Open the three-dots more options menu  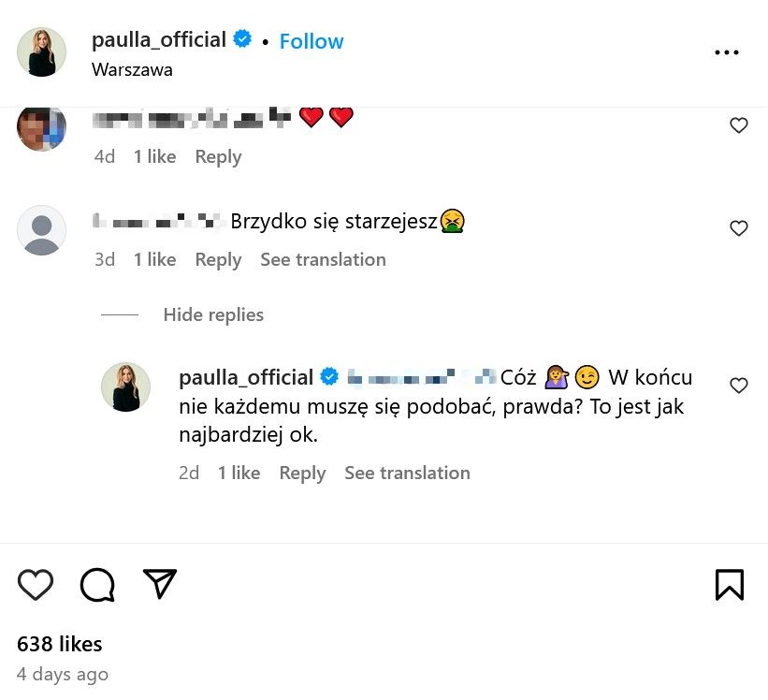point(727,53)
